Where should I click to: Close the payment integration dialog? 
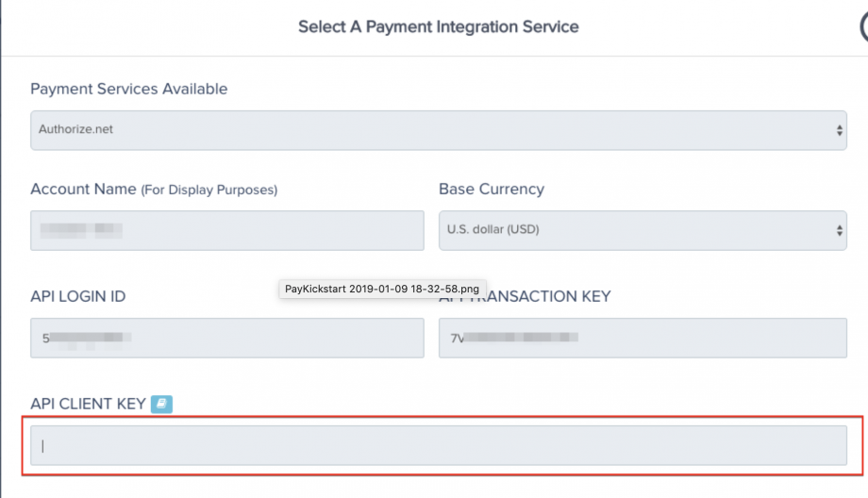click(x=864, y=26)
